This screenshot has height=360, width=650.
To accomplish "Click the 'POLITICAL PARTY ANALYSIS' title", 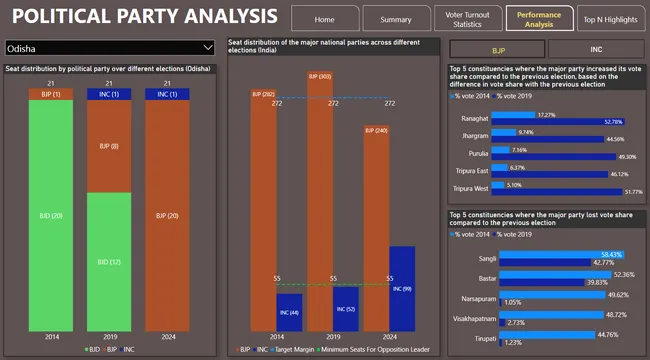I will click(145, 17).
